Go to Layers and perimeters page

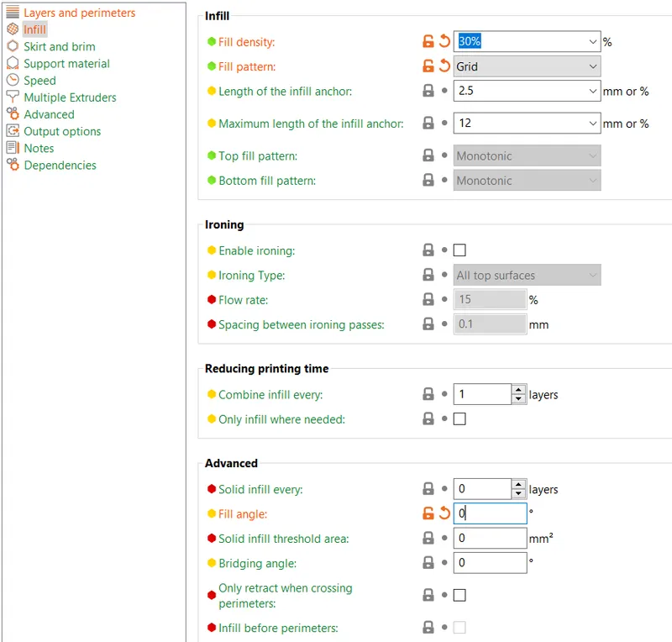[x=79, y=13]
